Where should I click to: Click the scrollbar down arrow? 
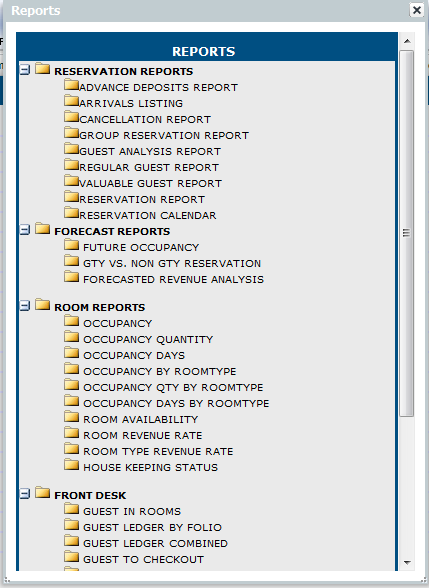(x=407, y=562)
